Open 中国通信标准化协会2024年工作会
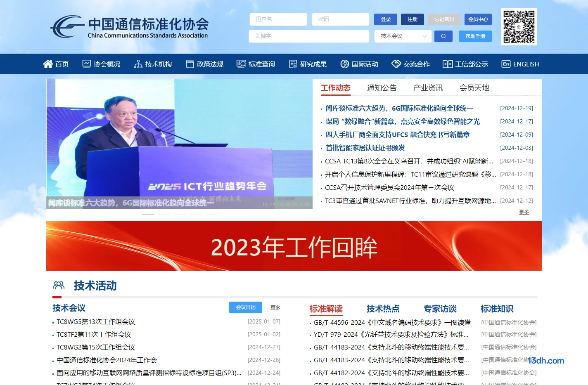588x385 pixels. pos(107,360)
